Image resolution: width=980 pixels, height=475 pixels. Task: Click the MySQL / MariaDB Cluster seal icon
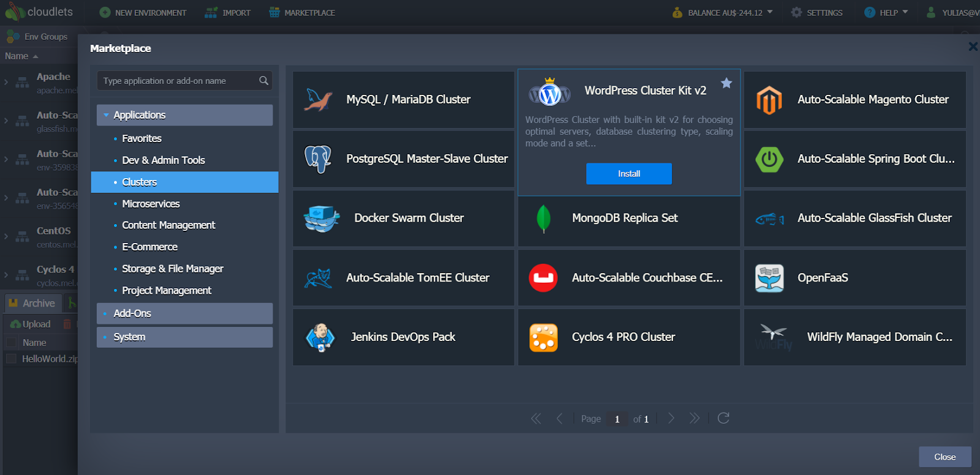coord(318,100)
